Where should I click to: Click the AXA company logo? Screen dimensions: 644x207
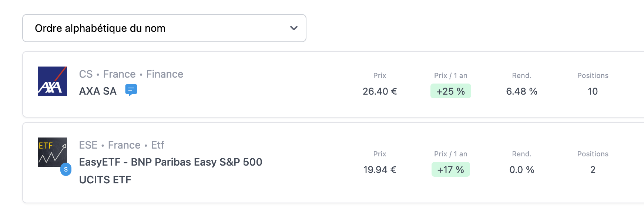(52, 81)
